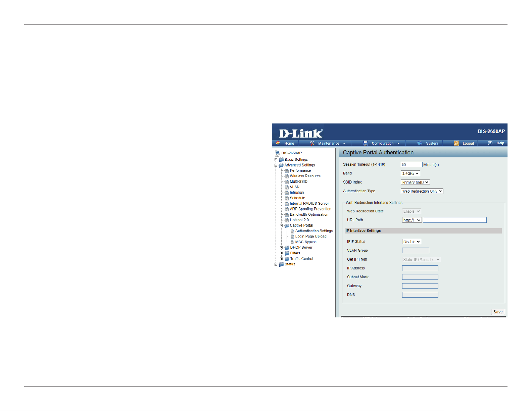Click the DIS-2650AP device icon in tree

pyautogui.click(x=277, y=153)
